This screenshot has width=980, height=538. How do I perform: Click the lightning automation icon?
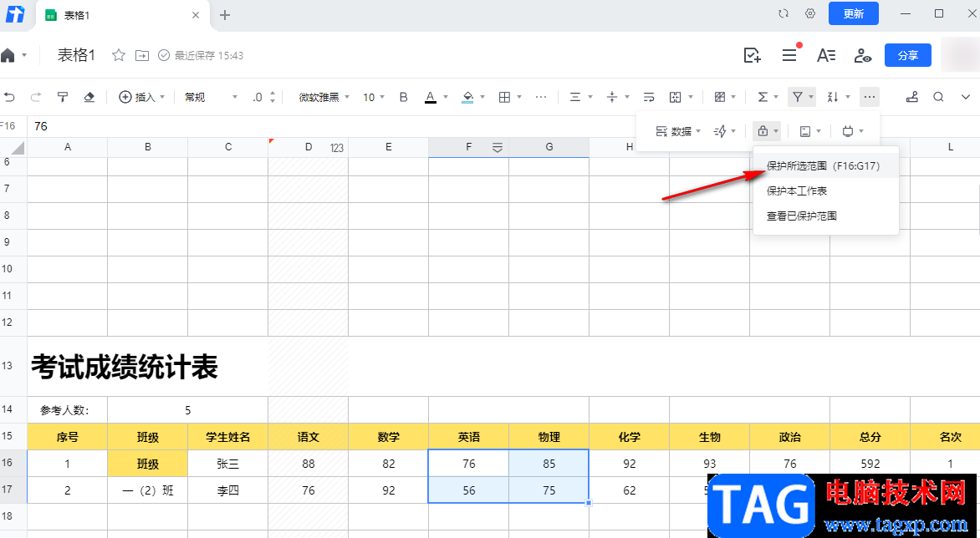(721, 131)
